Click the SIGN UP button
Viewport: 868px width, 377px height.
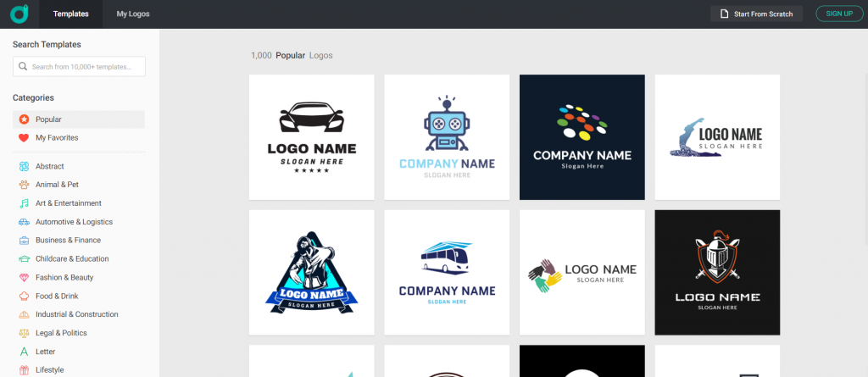(839, 14)
